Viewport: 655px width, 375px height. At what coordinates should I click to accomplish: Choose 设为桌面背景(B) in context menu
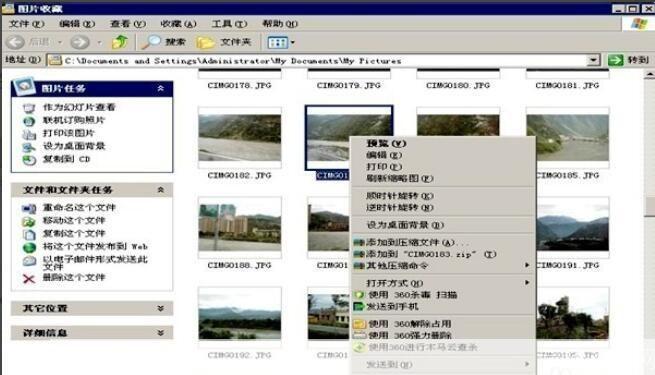coord(443,225)
